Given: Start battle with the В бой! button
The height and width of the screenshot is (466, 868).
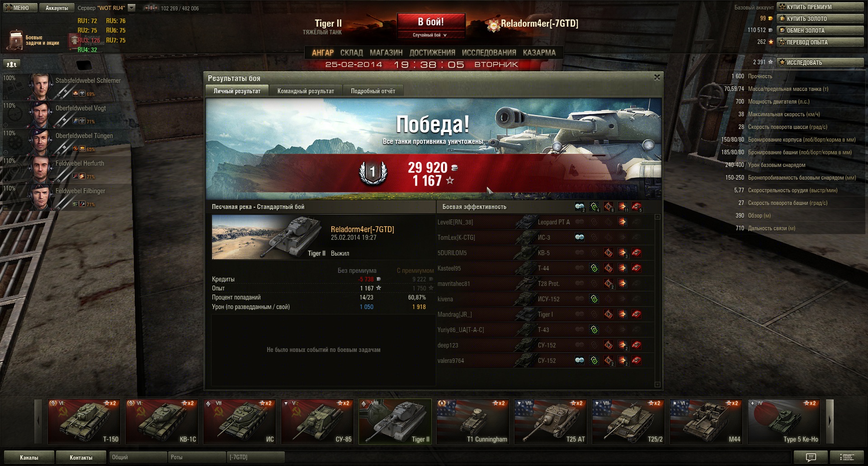Looking at the screenshot, I should point(431,22).
